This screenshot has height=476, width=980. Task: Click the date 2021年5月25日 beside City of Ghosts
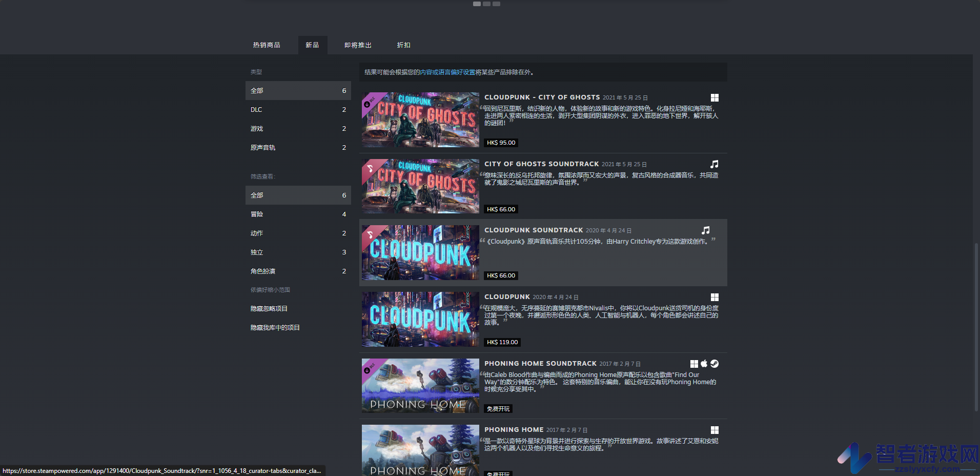625,97
